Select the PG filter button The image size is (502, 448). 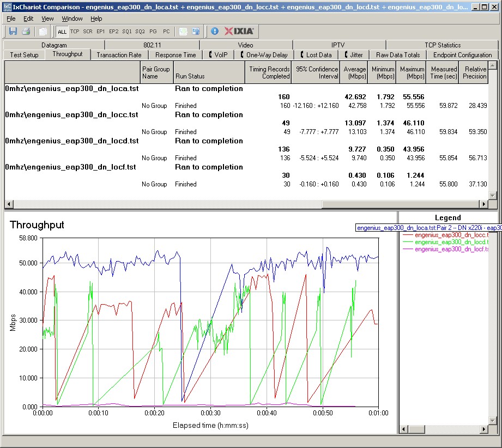click(153, 32)
